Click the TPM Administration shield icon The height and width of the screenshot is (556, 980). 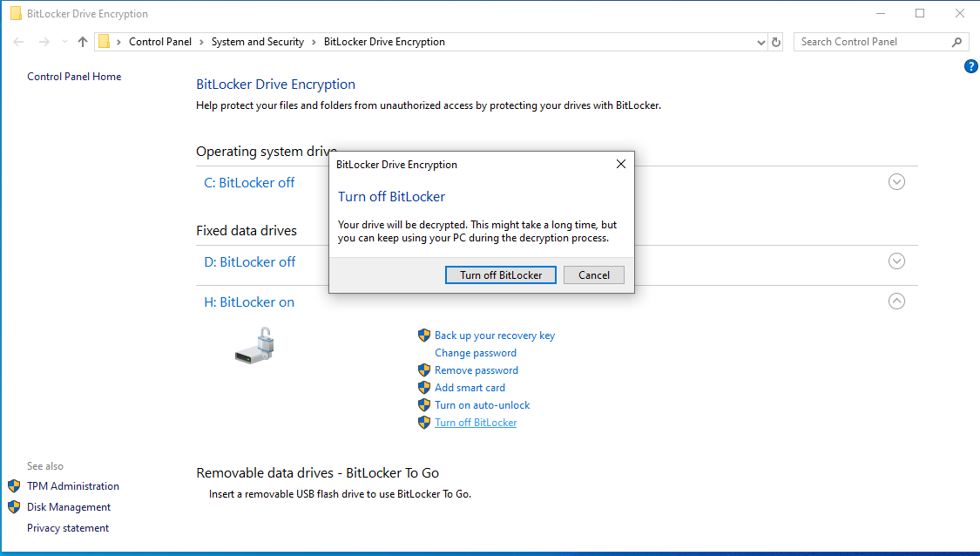click(x=15, y=486)
